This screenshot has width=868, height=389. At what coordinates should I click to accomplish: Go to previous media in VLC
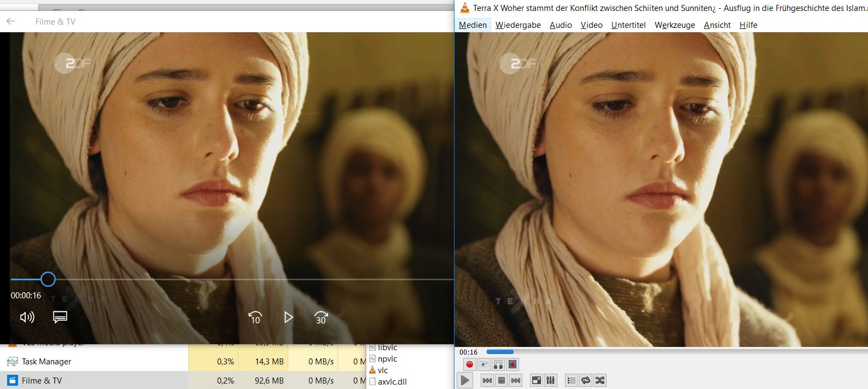487,380
